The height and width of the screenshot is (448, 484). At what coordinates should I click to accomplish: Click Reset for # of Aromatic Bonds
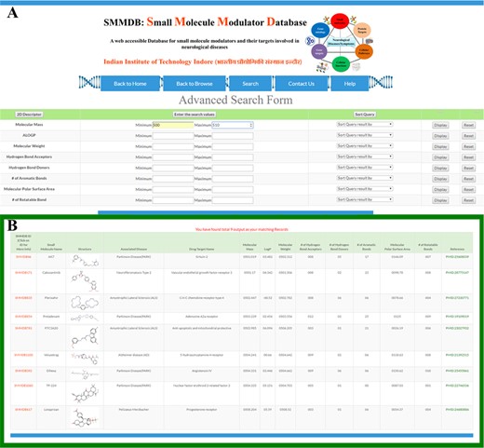468,179
